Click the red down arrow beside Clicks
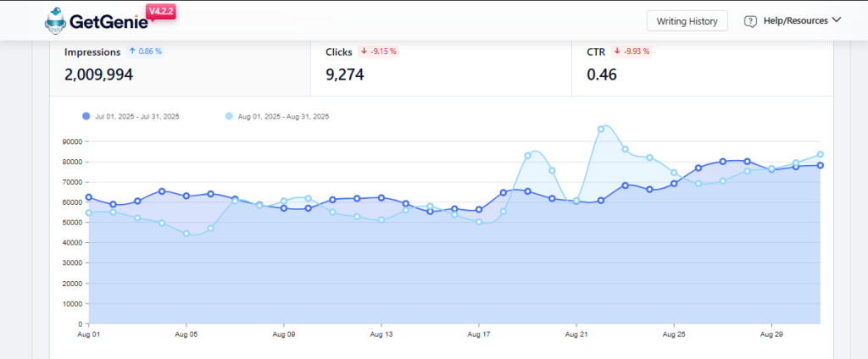868x359 pixels. point(364,52)
